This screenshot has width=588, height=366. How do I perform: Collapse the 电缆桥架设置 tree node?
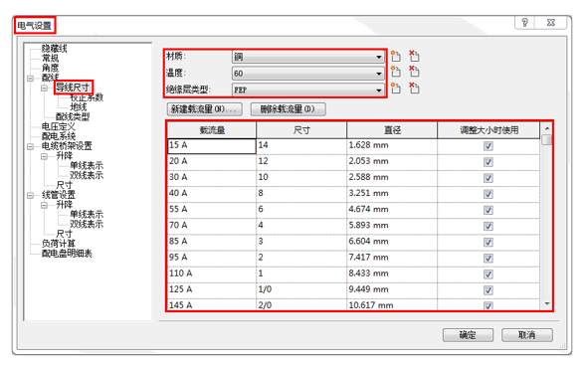pos(31,146)
